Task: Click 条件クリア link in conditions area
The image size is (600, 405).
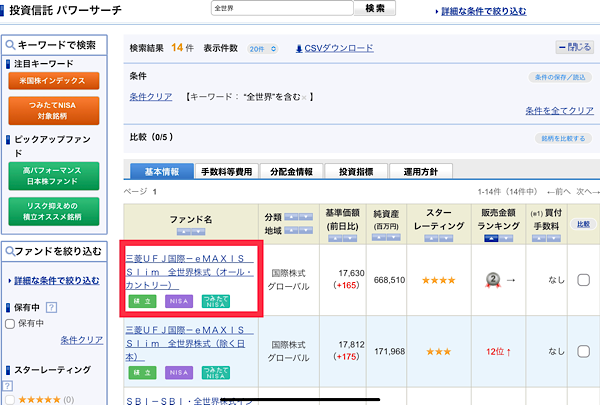Action: point(151,97)
